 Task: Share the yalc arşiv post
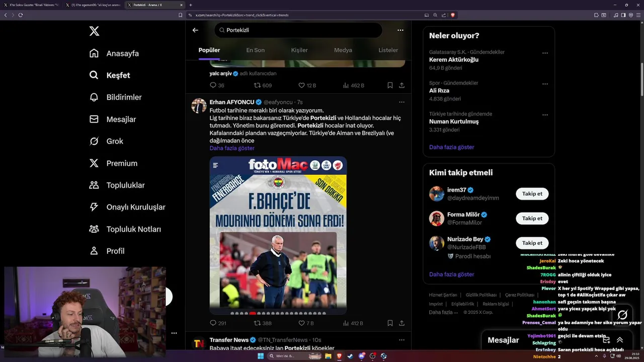[401, 85]
